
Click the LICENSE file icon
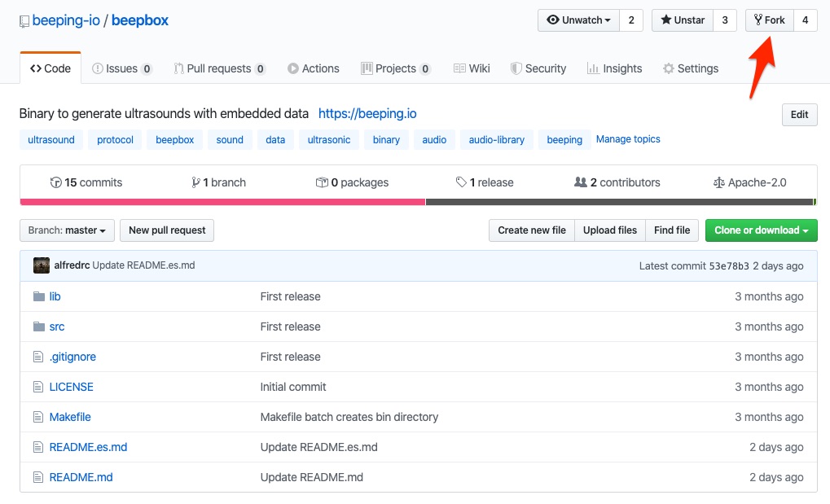(x=38, y=387)
